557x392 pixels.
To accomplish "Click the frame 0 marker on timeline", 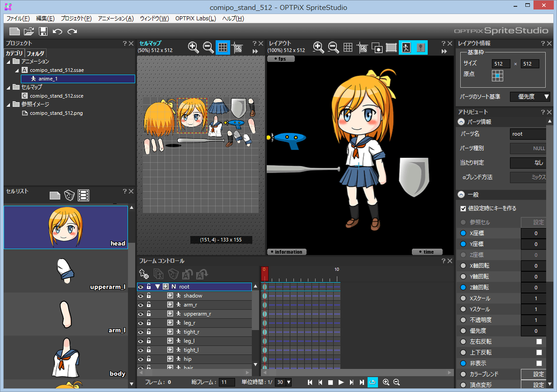I will (264, 273).
